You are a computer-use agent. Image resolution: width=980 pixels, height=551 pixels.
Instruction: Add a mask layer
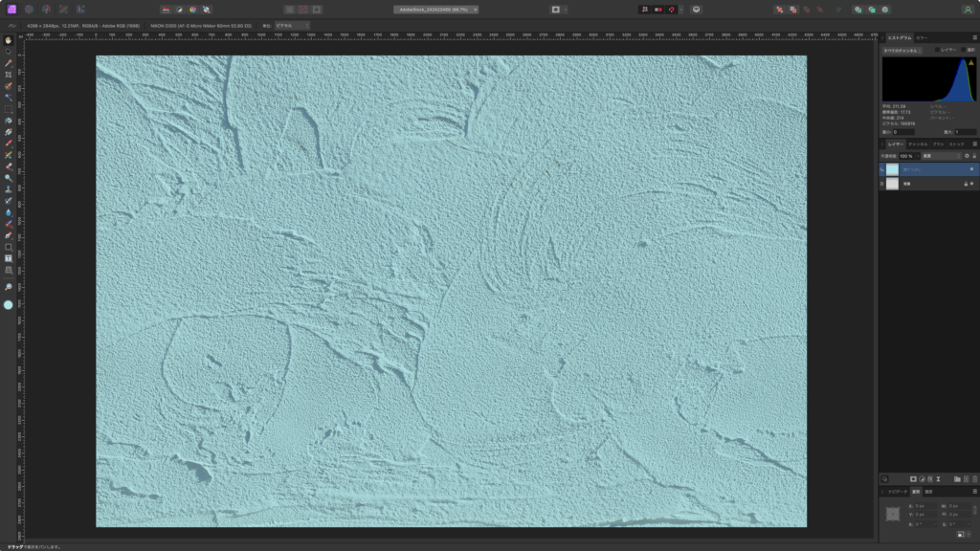click(x=913, y=478)
